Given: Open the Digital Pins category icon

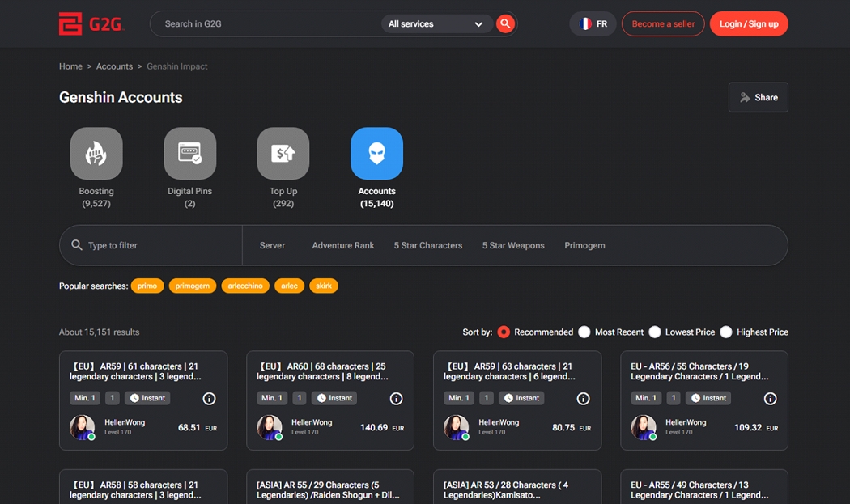Looking at the screenshot, I should tap(189, 154).
